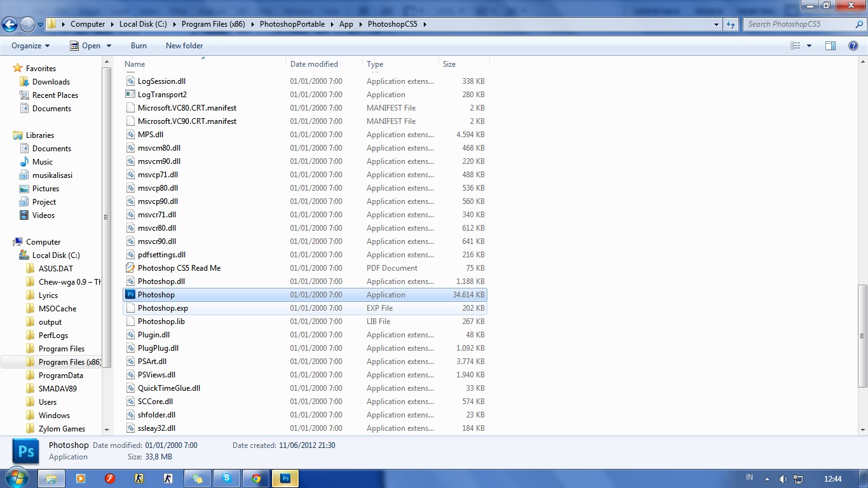Viewport: 868px width, 488px height.
Task: Expand the arrow after PhotoshopPortable in address bar
Action: tap(332, 24)
